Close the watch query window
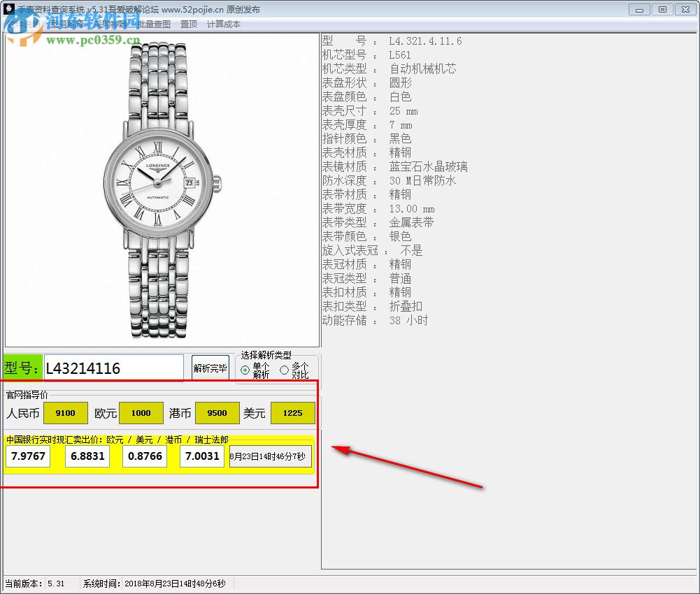 click(686, 9)
